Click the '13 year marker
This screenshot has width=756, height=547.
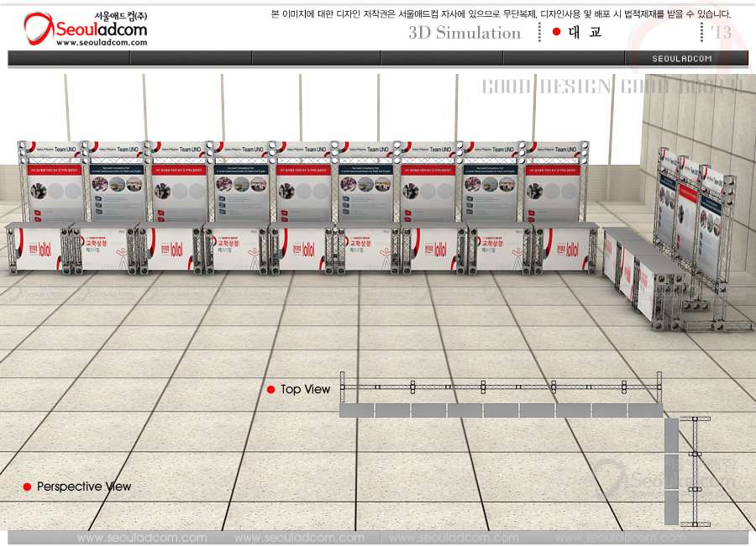click(721, 32)
